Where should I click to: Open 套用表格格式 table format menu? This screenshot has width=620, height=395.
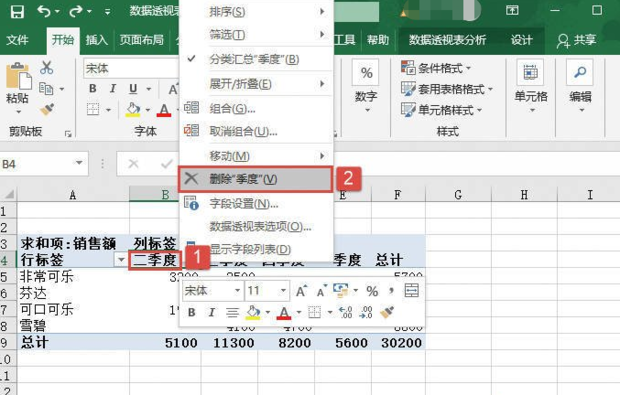pyautogui.click(x=447, y=89)
